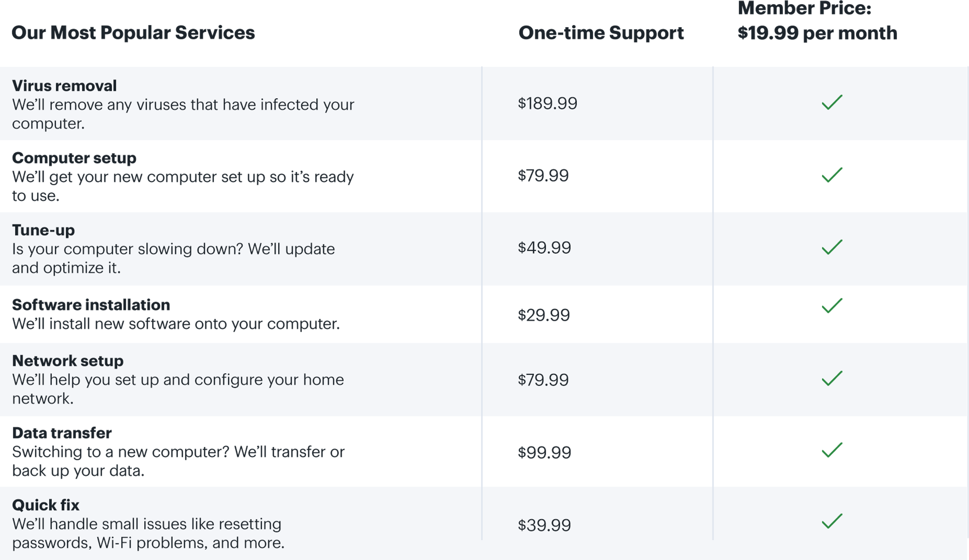Click the One-time Support column header
Image resolution: width=969 pixels, height=560 pixels.
coord(601,33)
